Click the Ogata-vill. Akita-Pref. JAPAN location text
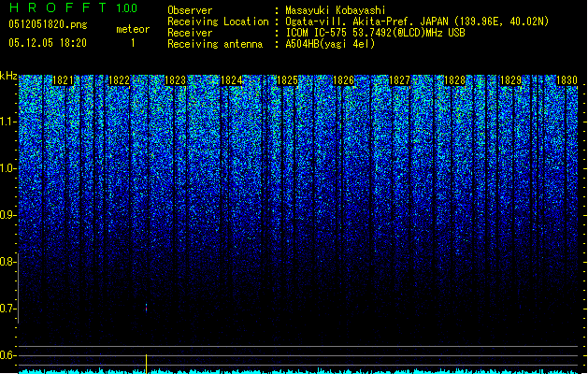 point(417,22)
